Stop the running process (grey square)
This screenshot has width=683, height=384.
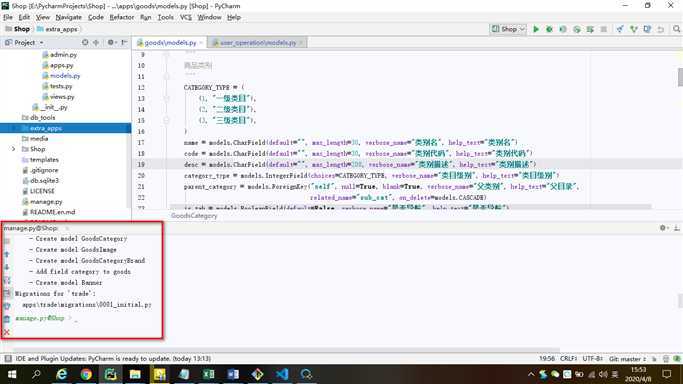tap(604, 29)
